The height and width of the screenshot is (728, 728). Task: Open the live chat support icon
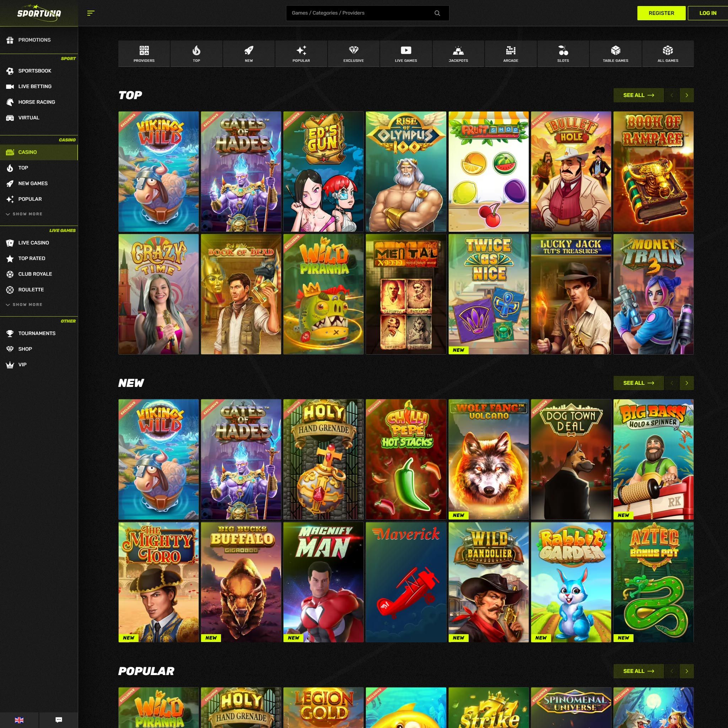click(59, 720)
